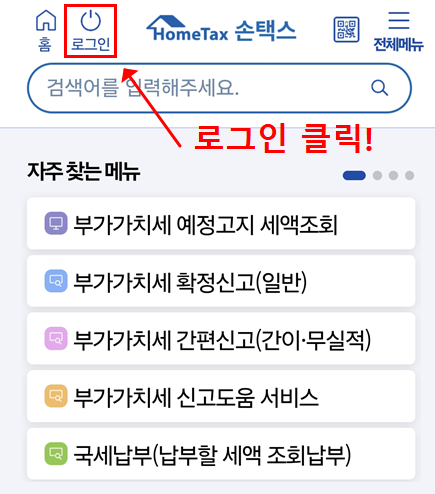Click the purple monitor icon for 예정고지
The height and width of the screenshot is (494, 435).
click(56, 223)
